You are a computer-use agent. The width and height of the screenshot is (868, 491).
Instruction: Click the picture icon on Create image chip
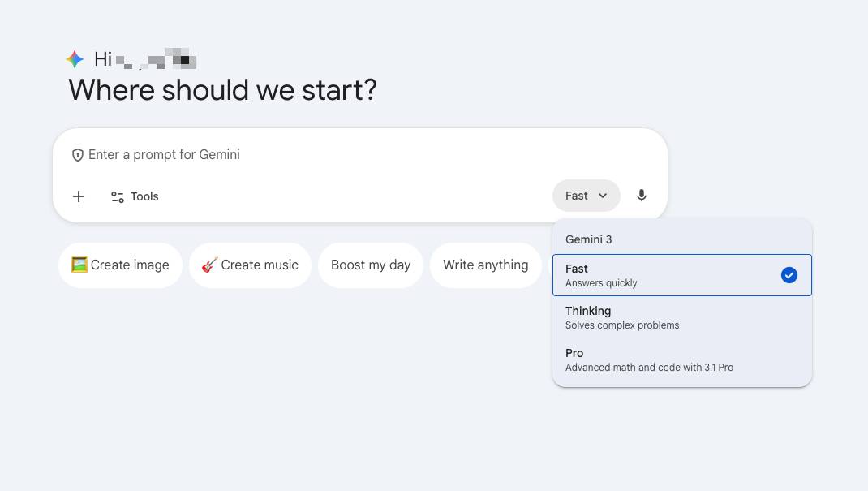coord(79,265)
